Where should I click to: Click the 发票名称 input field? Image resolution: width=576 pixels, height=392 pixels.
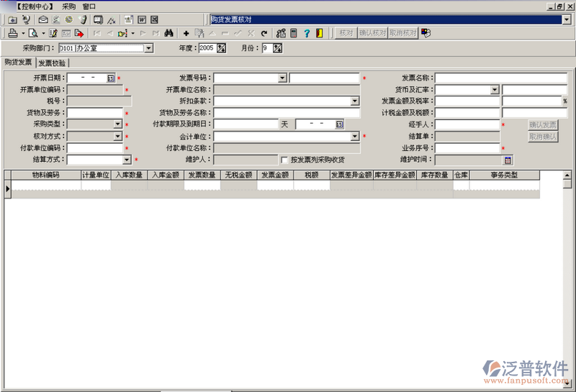coord(500,78)
